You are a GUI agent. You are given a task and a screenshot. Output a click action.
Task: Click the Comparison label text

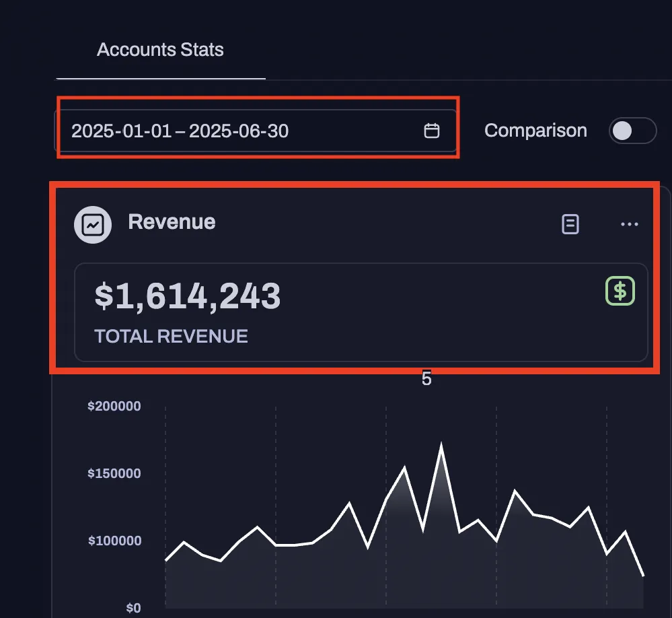point(535,131)
